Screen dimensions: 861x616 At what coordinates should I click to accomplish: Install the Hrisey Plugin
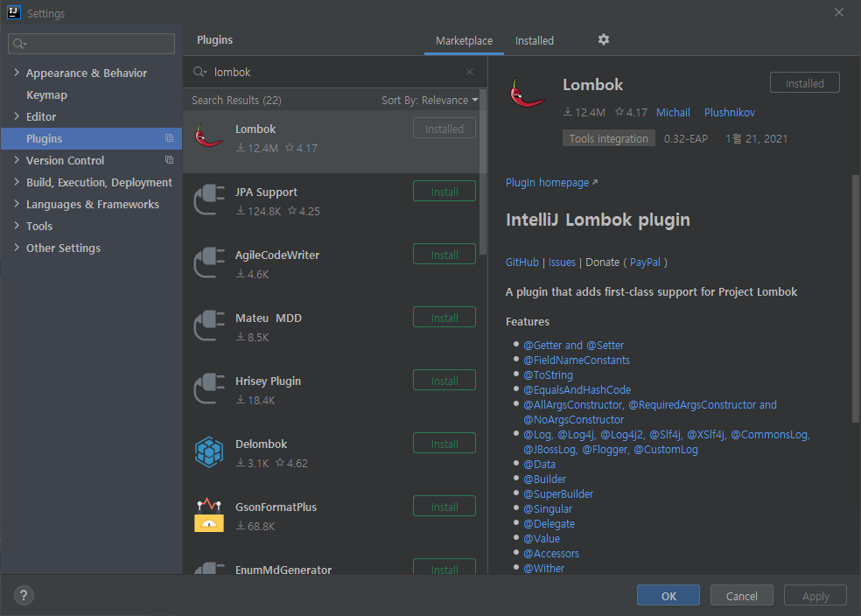click(444, 381)
